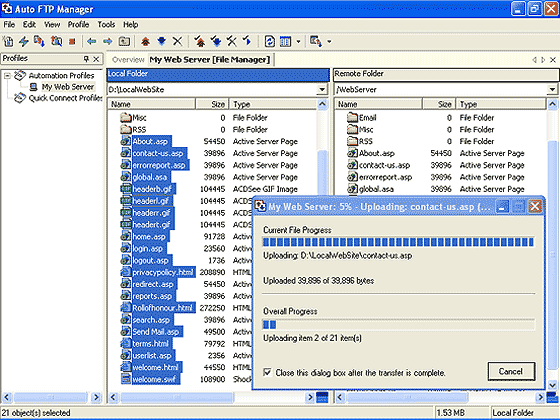The width and height of the screenshot is (560, 420).
Task: Click the Overall Progress bar
Action: click(398, 325)
